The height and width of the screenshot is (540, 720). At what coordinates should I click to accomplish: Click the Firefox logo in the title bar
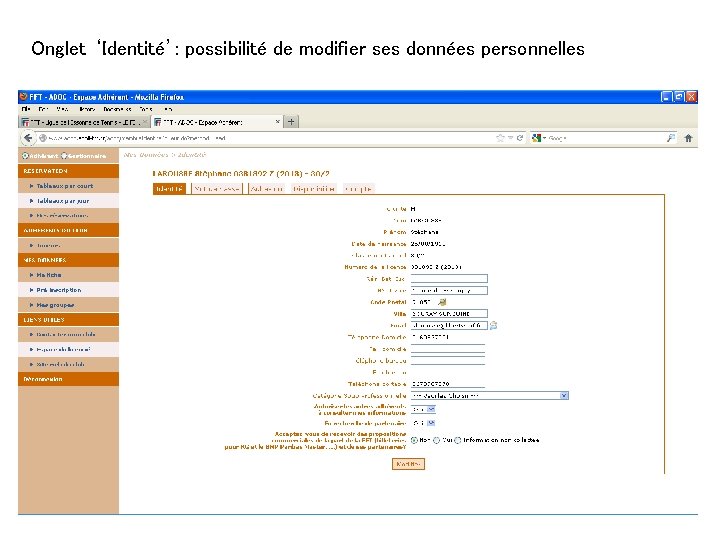23,97
